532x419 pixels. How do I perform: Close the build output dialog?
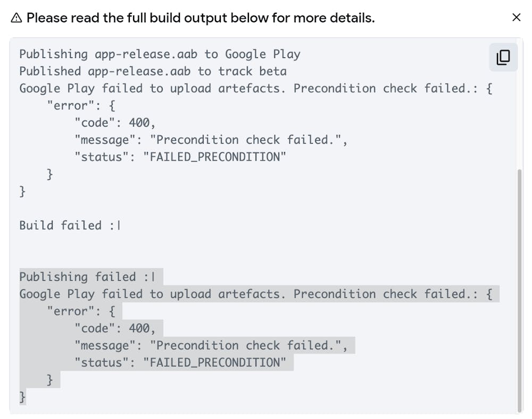tap(516, 18)
